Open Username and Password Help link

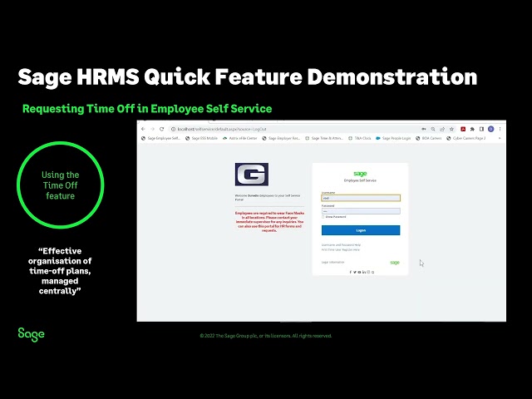[341, 245]
